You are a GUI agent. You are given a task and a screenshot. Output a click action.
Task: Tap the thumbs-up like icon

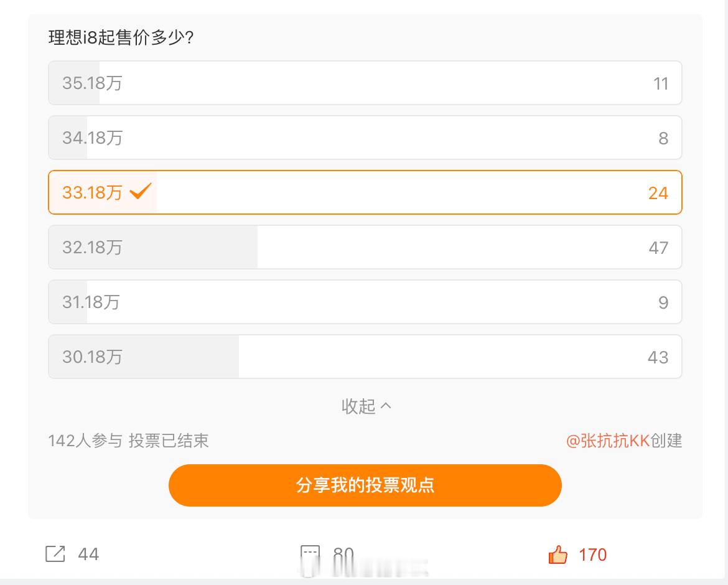point(558,555)
